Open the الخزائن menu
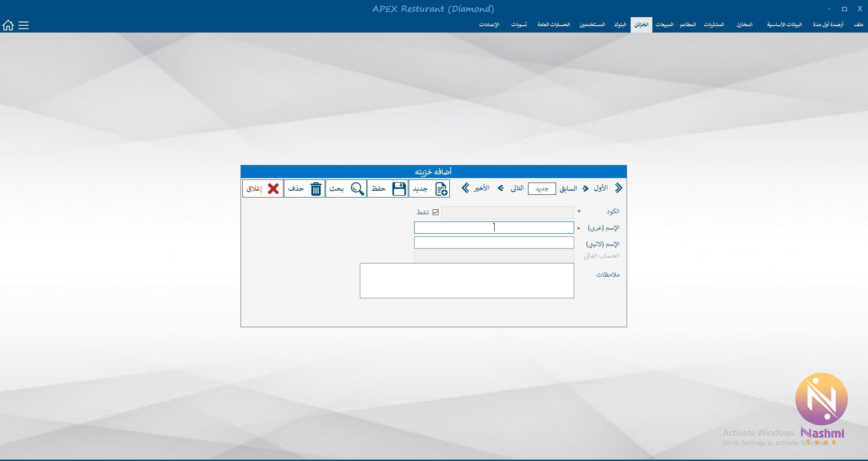 (641, 25)
